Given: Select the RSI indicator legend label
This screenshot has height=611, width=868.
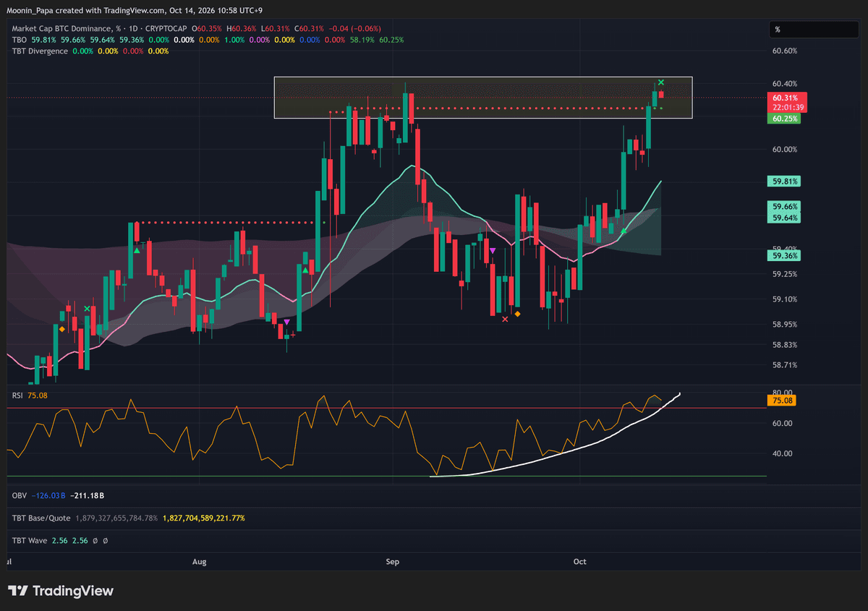Looking at the screenshot, I should click(18, 395).
